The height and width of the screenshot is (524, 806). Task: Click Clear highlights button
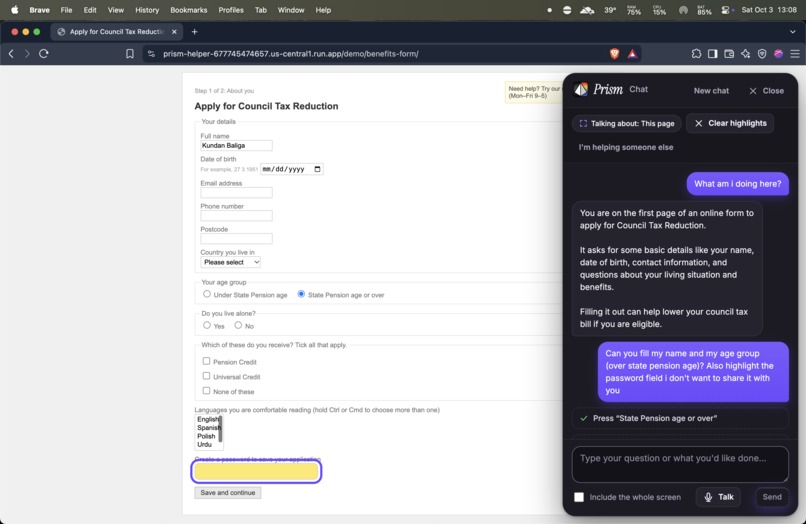click(730, 123)
